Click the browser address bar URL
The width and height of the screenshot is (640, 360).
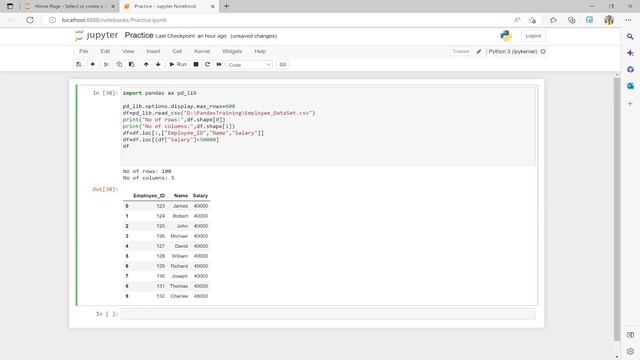click(114, 20)
